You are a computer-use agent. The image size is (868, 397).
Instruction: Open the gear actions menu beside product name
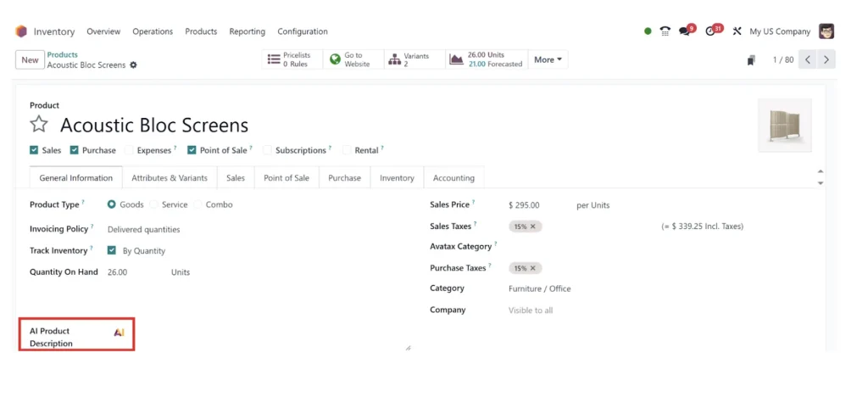133,64
